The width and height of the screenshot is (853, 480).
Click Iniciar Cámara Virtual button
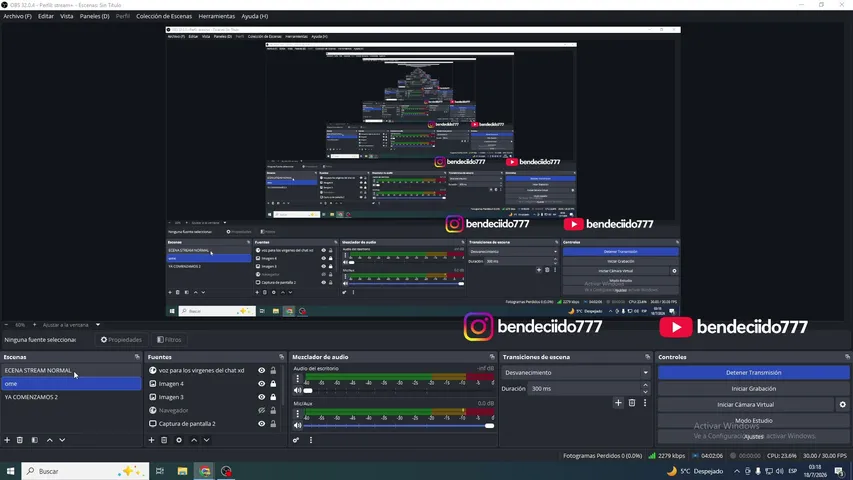[745, 404]
